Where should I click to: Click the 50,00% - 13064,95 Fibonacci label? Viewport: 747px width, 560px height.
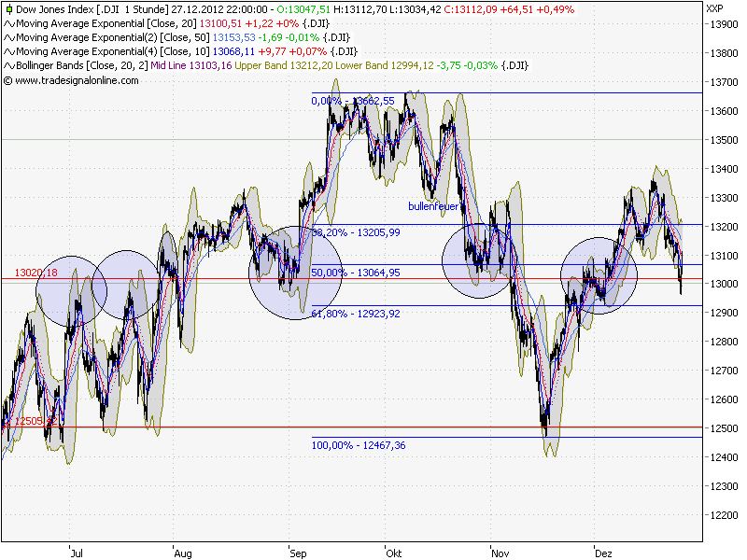pos(356,273)
